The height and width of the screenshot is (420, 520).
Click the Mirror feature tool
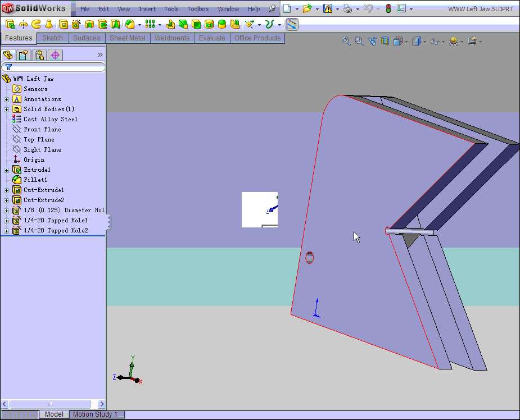(x=235, y=24)
